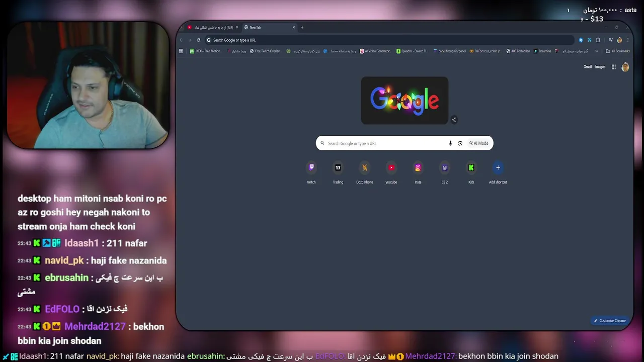The image size is (644, 362).
Task: Open the twitch shortcut
Action: pyautogui.click(x=311, y=172)
